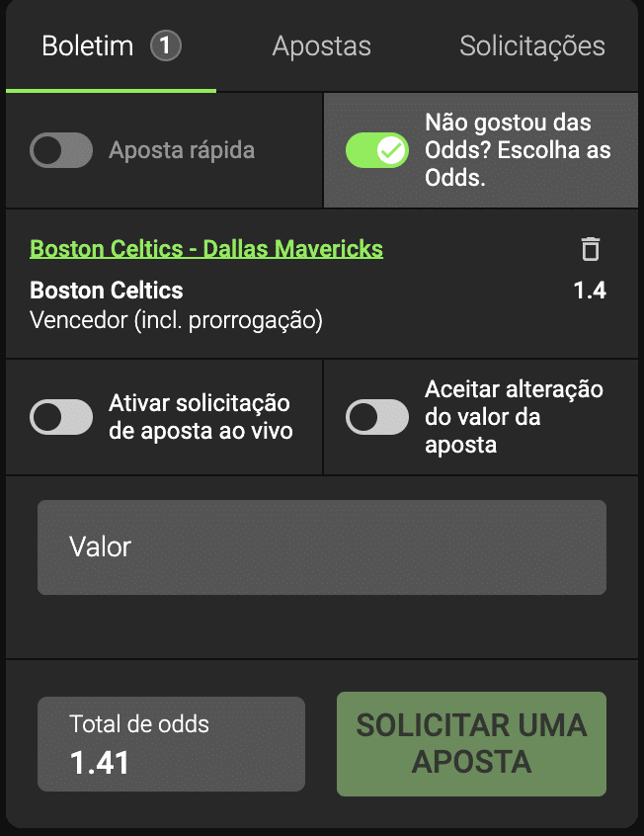Click the bet counter badge next to Boletim
The height and width of the screenshot is (836, 644).
[x=165, y=44]
